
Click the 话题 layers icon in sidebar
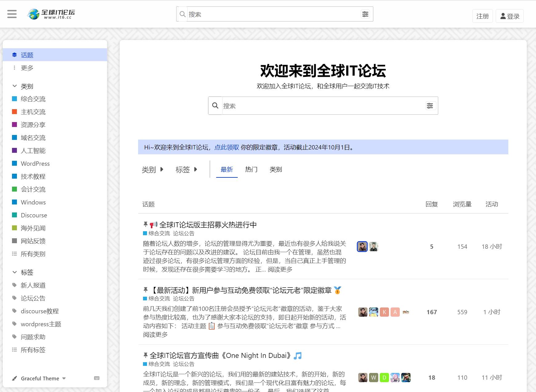(14, 55)
